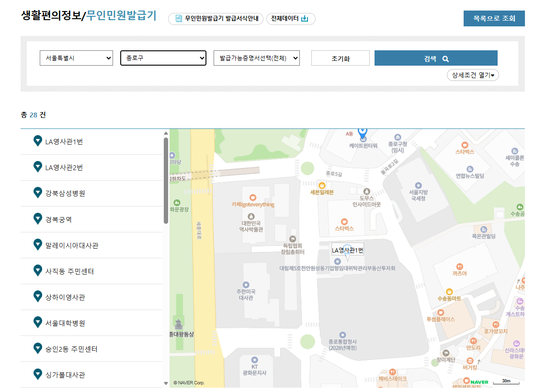Image resolution: width=535 pixels, height=392 pixels.
Task: Open the 종로구 district dropdown
Action: [x=163, y=58]
